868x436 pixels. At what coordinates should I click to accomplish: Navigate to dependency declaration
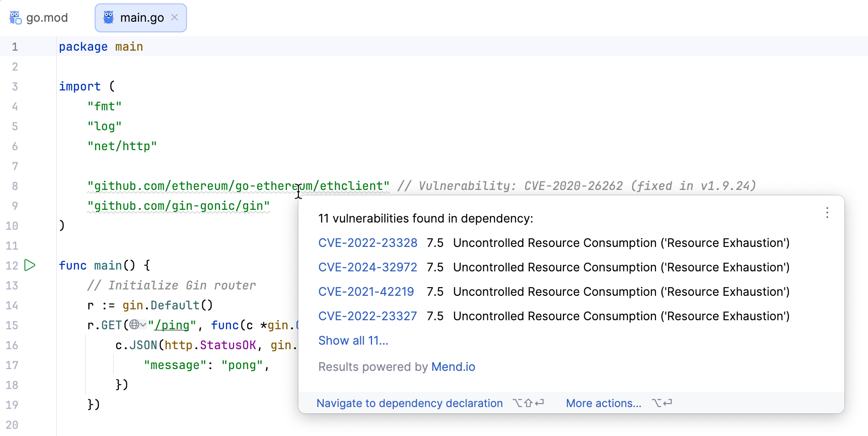(410, 403)
